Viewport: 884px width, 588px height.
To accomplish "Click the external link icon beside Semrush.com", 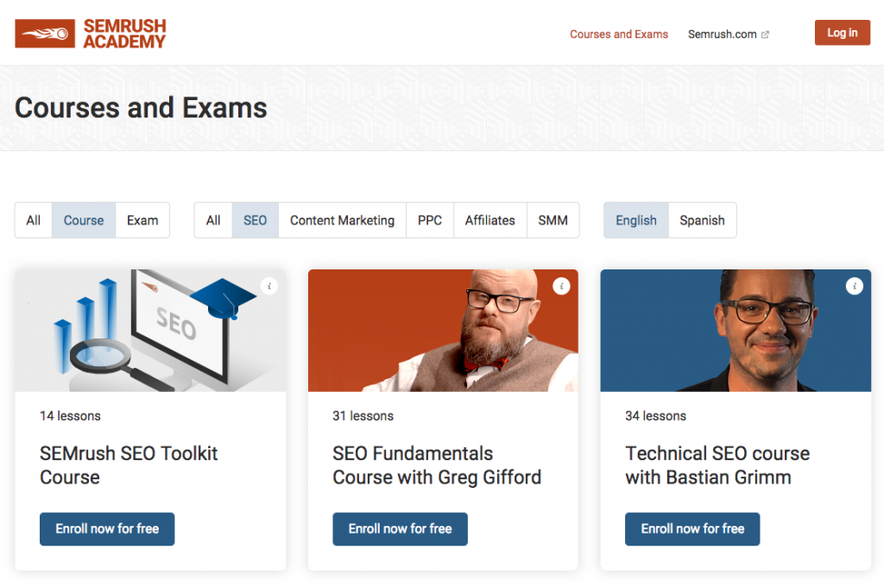I will coord(765,34).
